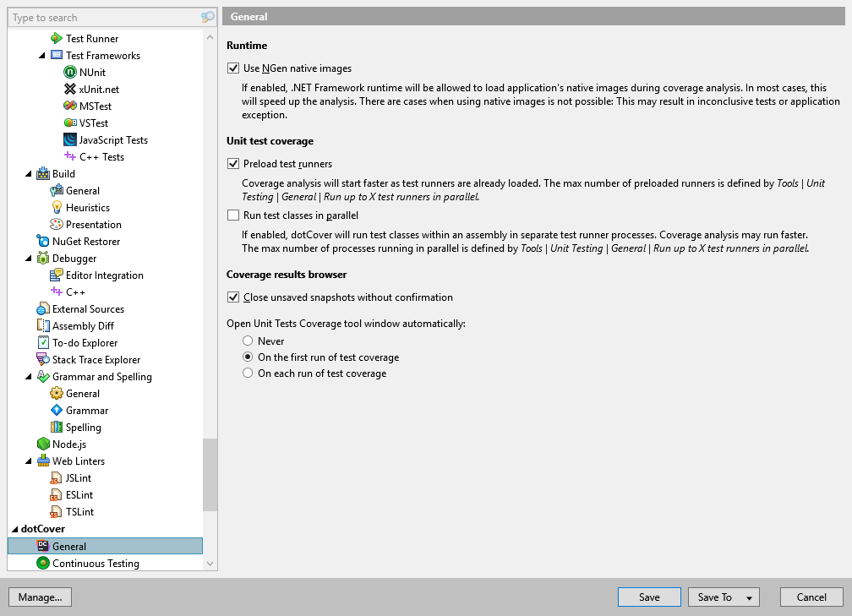Collapse the Debugger tree node
This screenshot has width=852, height=616.
[x=28, y=259]
